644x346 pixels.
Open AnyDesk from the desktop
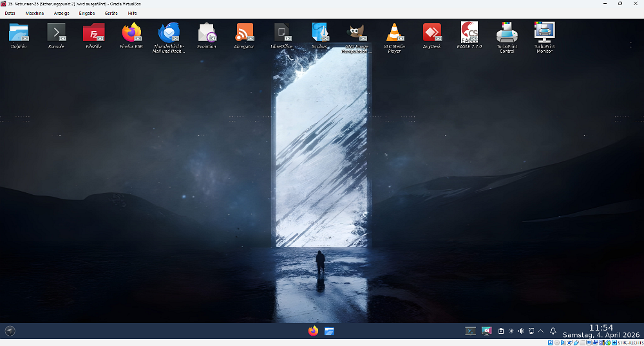click(x=431, y=33)
